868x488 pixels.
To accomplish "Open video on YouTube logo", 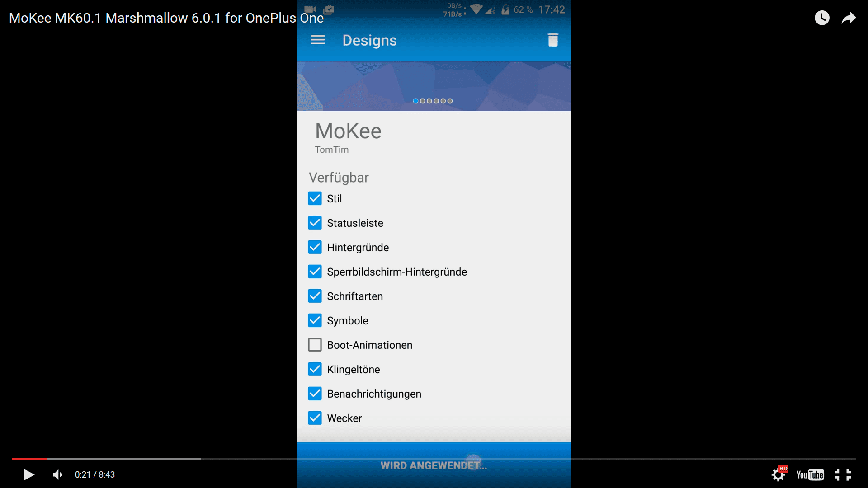I will 810,474.
